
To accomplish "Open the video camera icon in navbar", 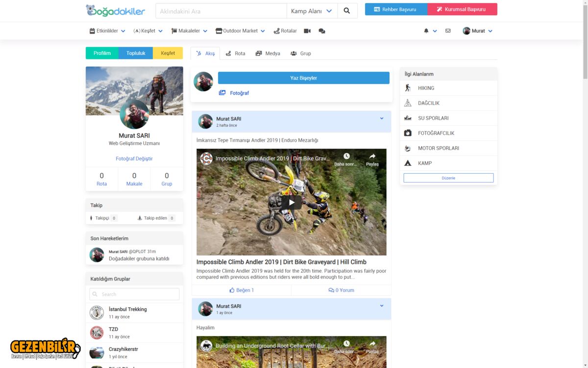I will coord(307,31).
